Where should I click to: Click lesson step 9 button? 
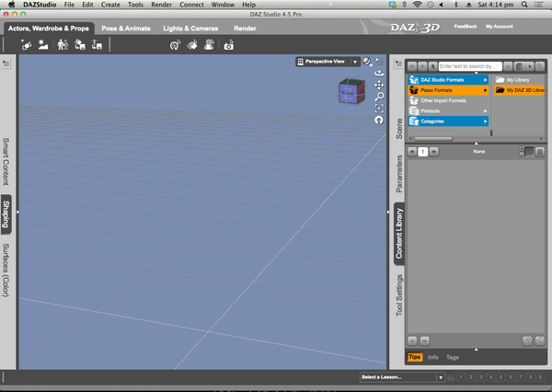click(540, 377)
